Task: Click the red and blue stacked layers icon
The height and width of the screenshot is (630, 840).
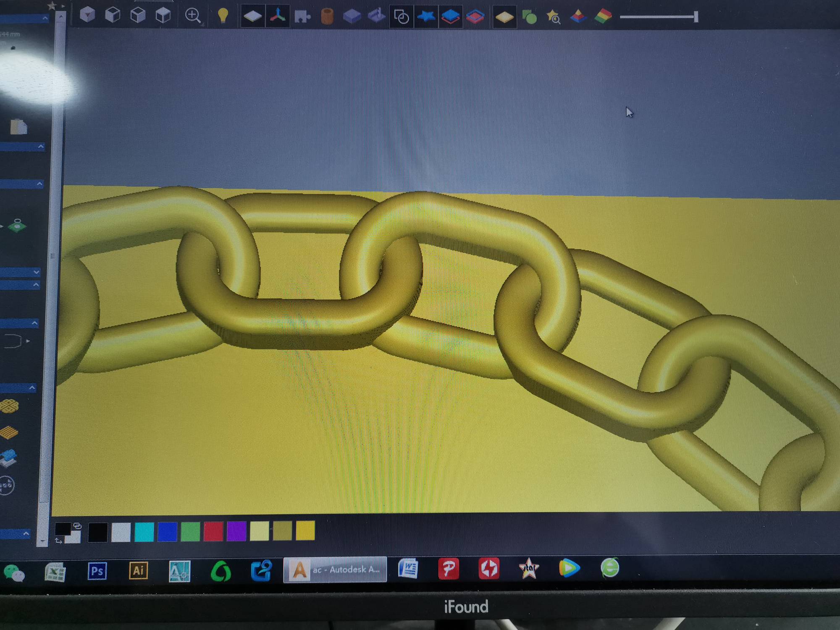Action: tap(475, 17)
